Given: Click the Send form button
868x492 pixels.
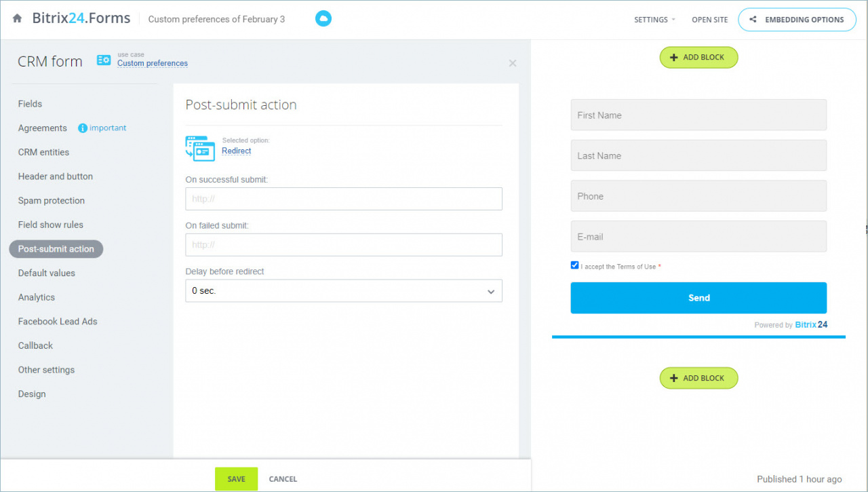Looking at the screenshot, I should [x=698, y=298].
